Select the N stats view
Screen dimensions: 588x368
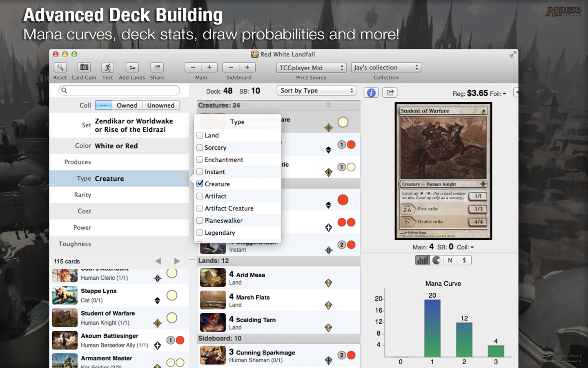450,260
